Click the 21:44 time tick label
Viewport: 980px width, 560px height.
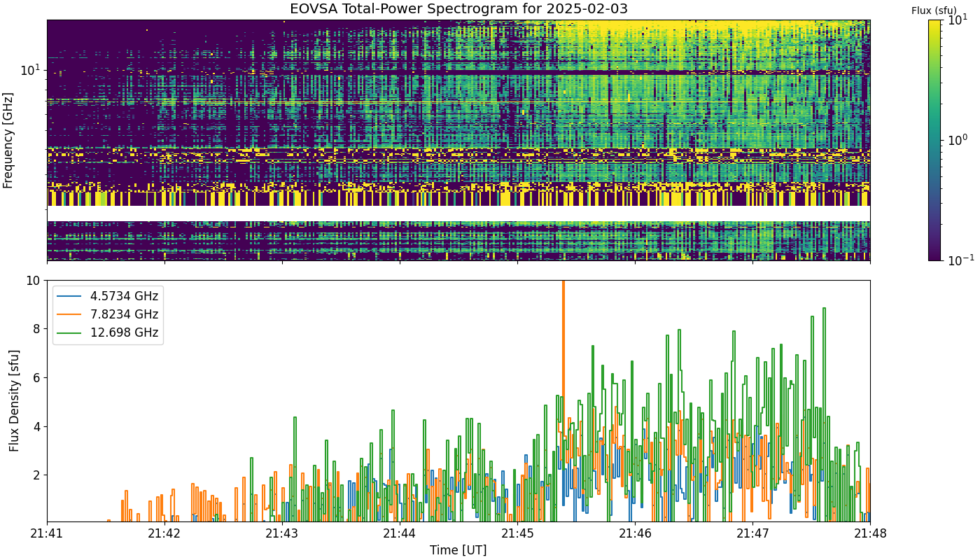point(400,533)
